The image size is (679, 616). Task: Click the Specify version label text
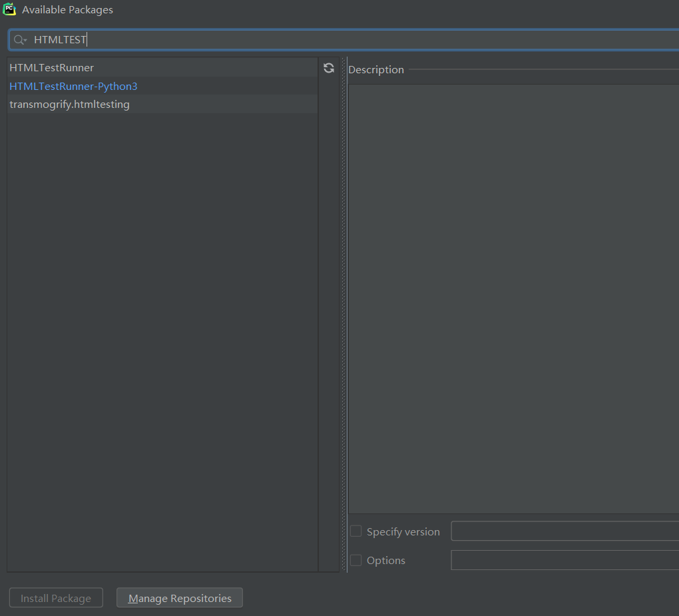tap(403, 531)
